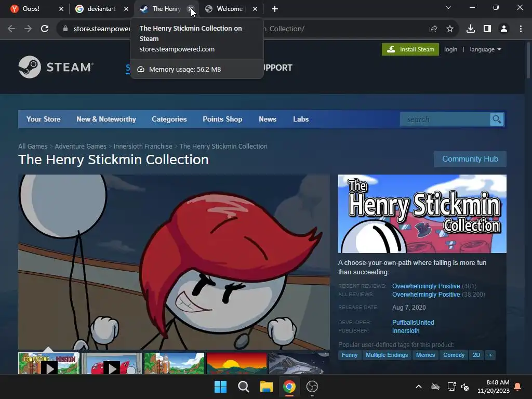Switch to the Welcome tab
The image size is (532, 399).
[x=229, y=9]
